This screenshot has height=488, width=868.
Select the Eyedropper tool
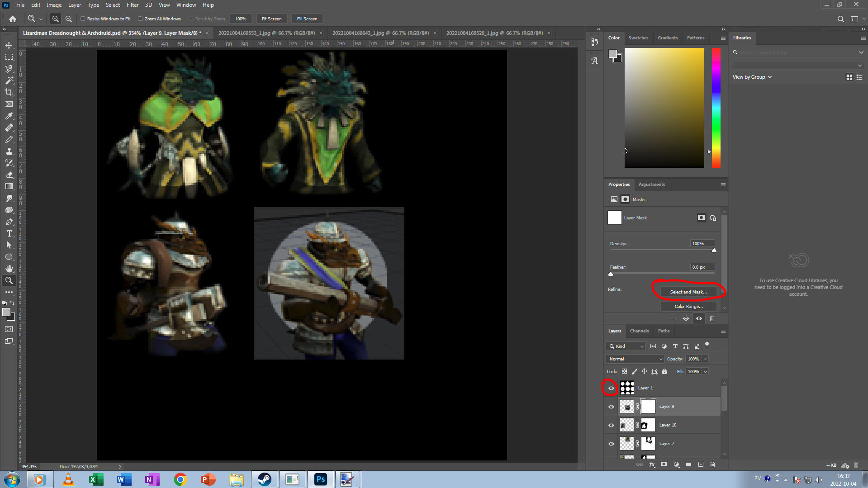[x=9, y=116]
